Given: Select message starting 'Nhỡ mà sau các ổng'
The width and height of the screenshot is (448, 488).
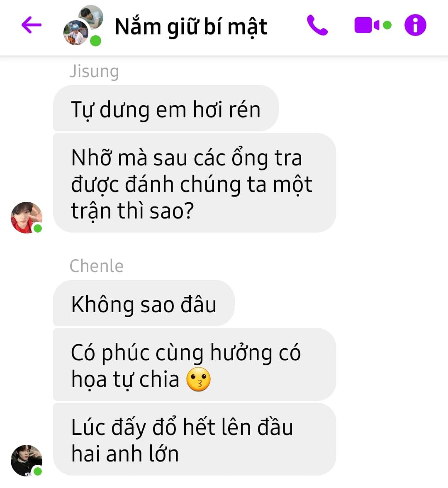Looking at the screenshot, I should pyautogui.click(x=195, y=183).
